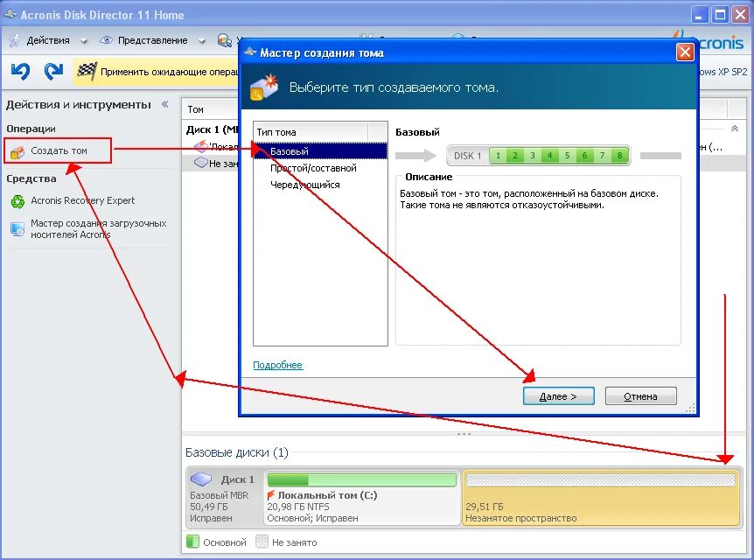Select Базовый volume type
Image resolution: width=754 pixels, height=560 pixels.
[320, 151]
